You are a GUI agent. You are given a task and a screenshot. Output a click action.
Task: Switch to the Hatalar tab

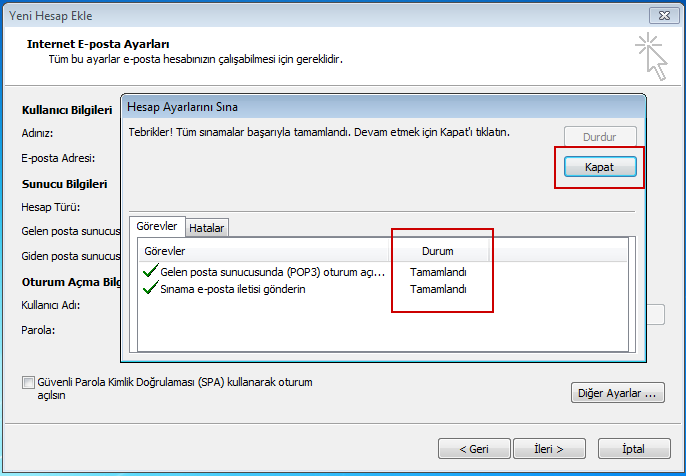click(207, 228)
